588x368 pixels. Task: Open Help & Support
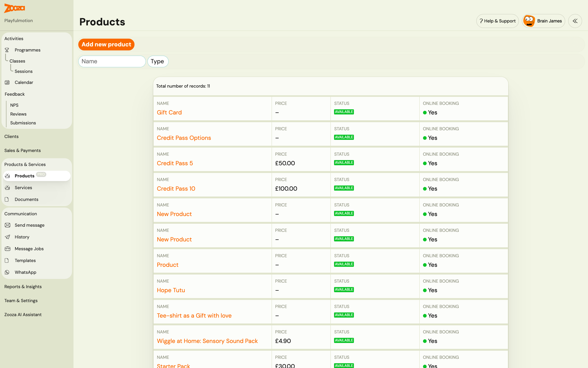(x=497, y=21)
